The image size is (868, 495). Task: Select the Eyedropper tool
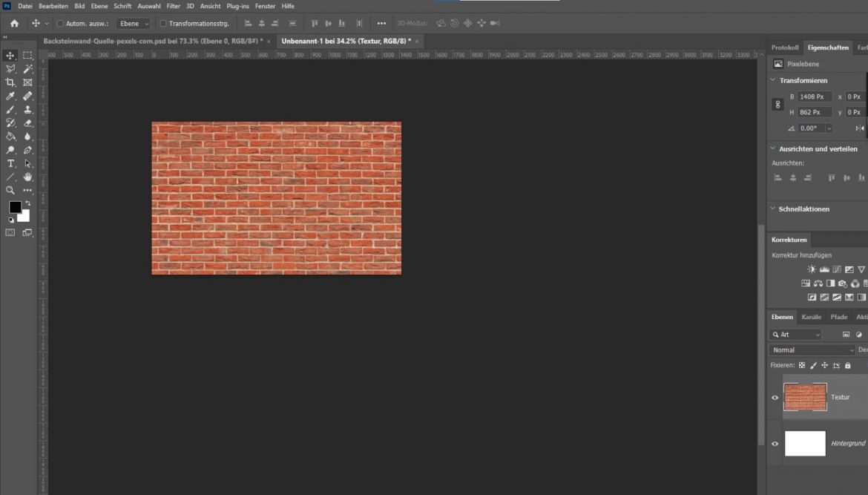[x=10, y=96]
